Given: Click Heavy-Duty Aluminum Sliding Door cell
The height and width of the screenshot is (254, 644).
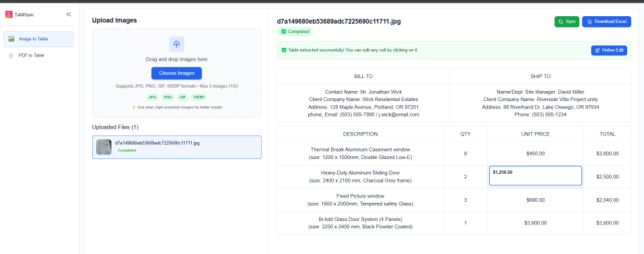Looking at the screenshot, I should tap(360, 177).
